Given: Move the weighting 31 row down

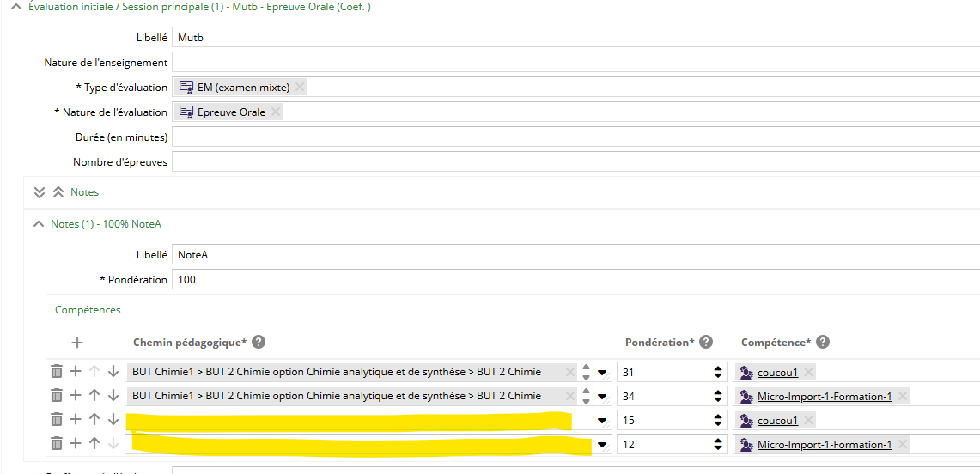Looking at the screenshot, I should tap(113, 372).
